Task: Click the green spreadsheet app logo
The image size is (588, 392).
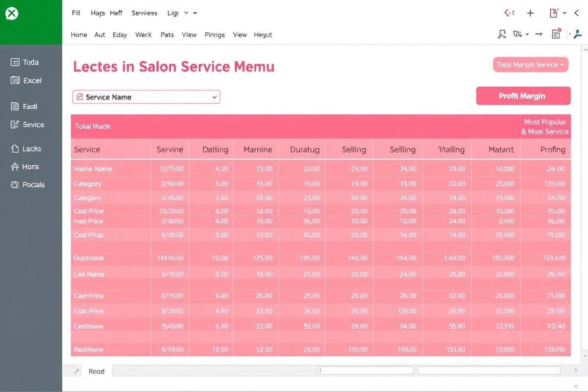Action: tap(12, 14)
